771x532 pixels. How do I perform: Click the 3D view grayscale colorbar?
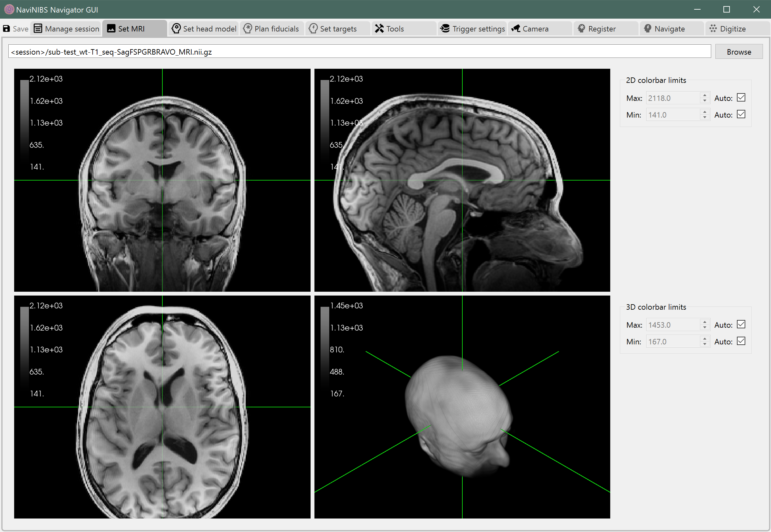point(325,349)
